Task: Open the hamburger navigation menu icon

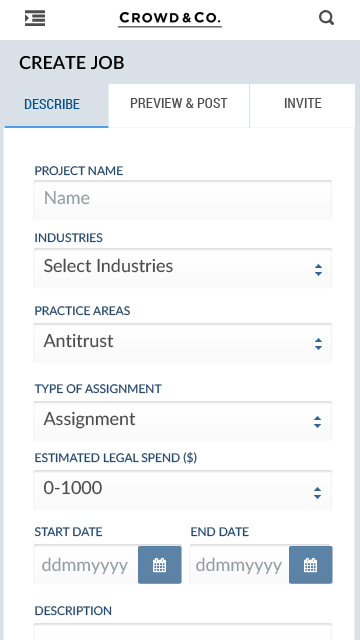Action: 35,18
